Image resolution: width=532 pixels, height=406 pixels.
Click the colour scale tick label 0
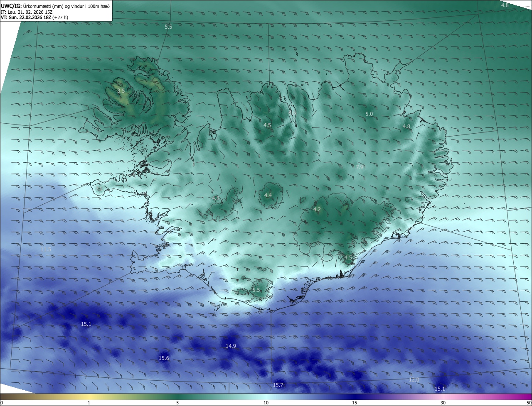tap(2, 403)
